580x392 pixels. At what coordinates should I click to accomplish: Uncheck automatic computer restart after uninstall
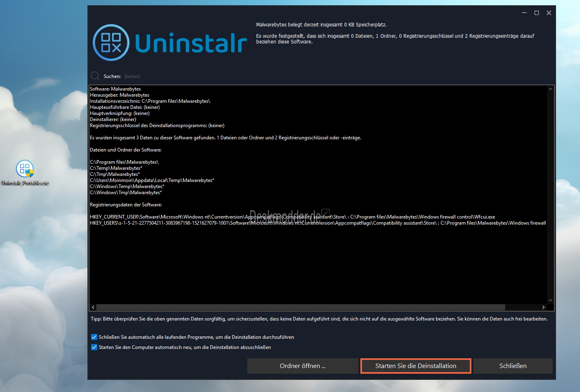94,347
